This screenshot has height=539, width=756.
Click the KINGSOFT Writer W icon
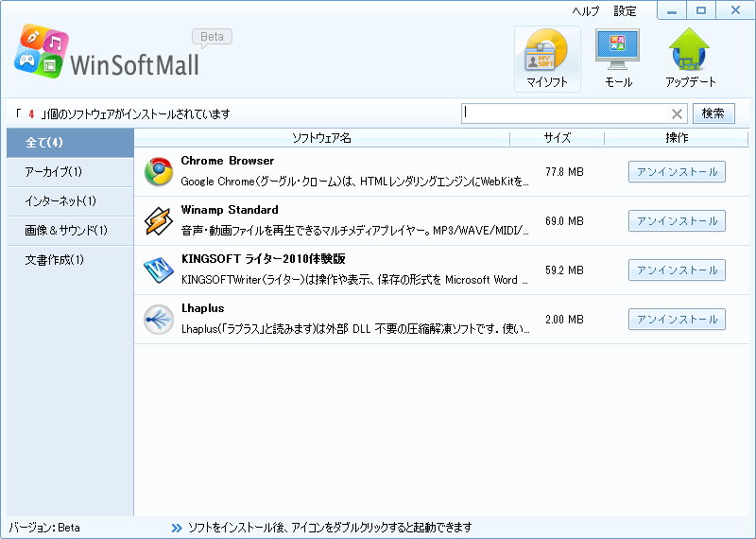pos(159,270)
